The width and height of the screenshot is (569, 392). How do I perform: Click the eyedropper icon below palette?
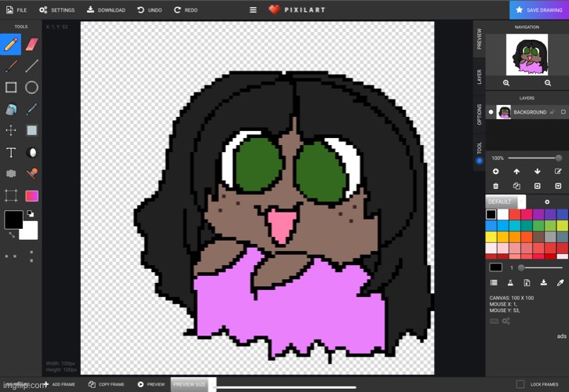pyautogui.click(x=560, y=282)
